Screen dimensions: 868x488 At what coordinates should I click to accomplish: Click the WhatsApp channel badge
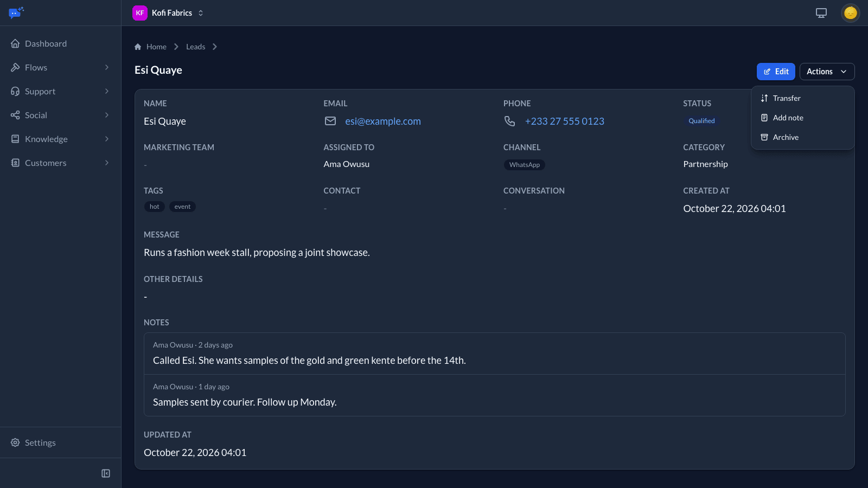pos(524,165)
